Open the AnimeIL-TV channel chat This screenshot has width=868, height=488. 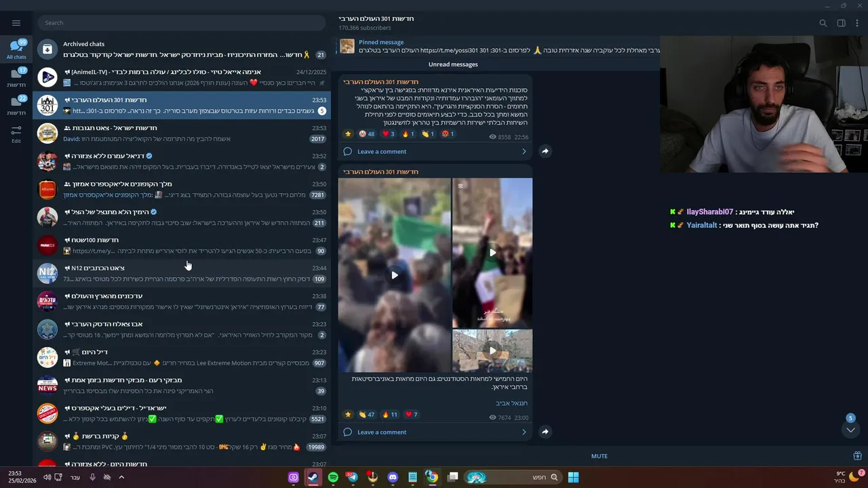[x=182, y=77]
